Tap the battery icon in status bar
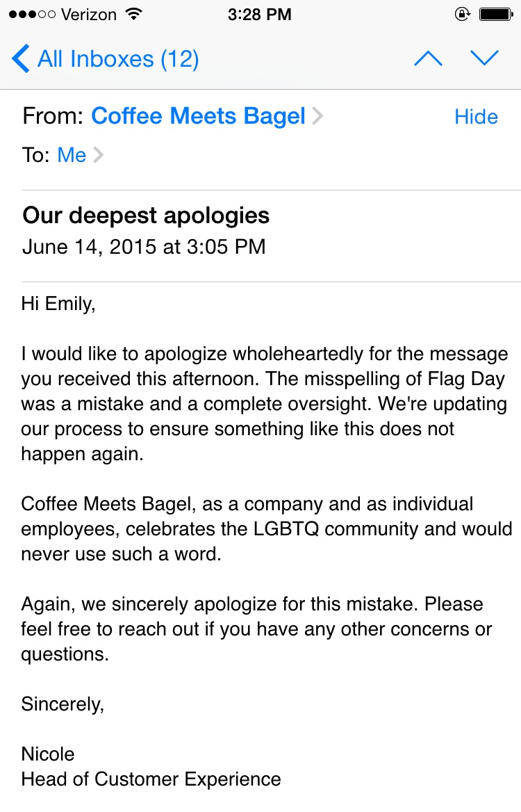Image resolution: width=521 pixels, height=812 pixels. tap(495, 15)
